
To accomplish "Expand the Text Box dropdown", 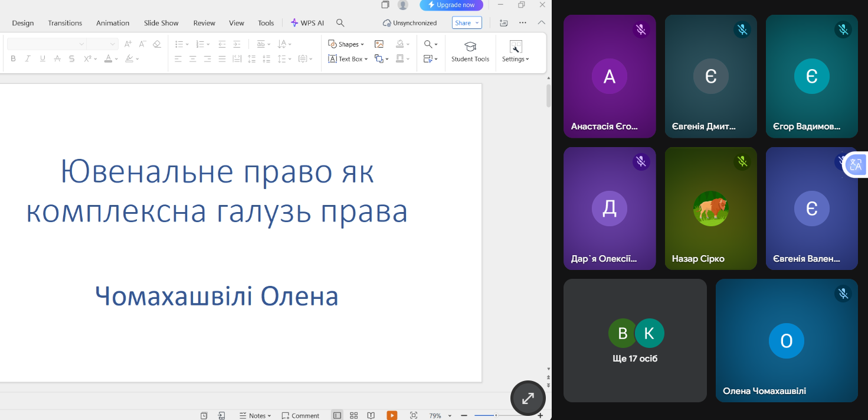I will point(366,59).
